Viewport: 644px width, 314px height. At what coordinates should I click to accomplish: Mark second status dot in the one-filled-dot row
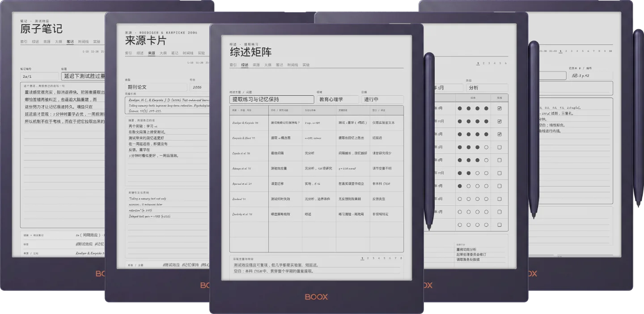[468, 186]
